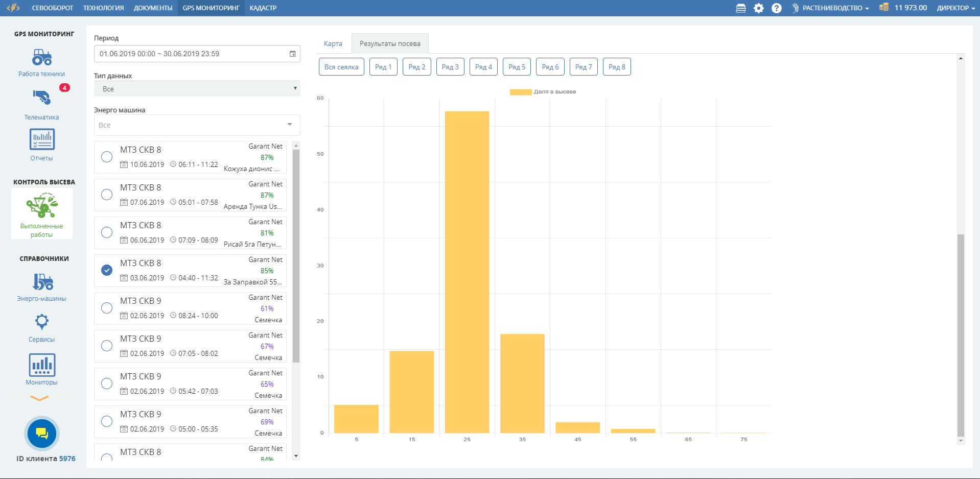Click the Вся сеялка button
Screen dimensions: 980x479
pos(341,67)
